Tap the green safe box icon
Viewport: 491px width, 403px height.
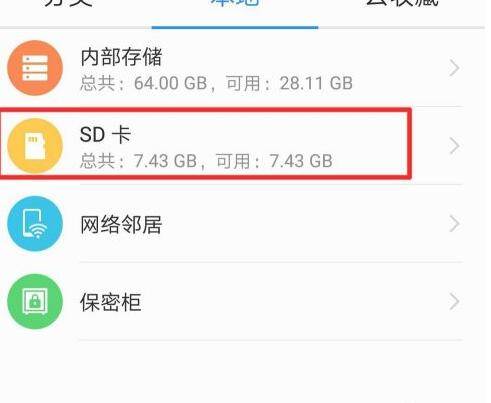(x=35, y=301)
